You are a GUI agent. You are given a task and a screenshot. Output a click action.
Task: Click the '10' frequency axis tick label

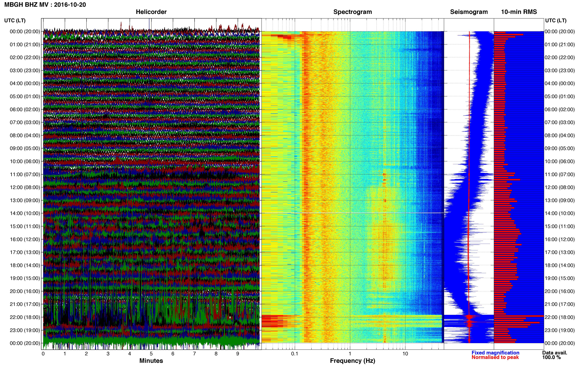coord(405,354)
